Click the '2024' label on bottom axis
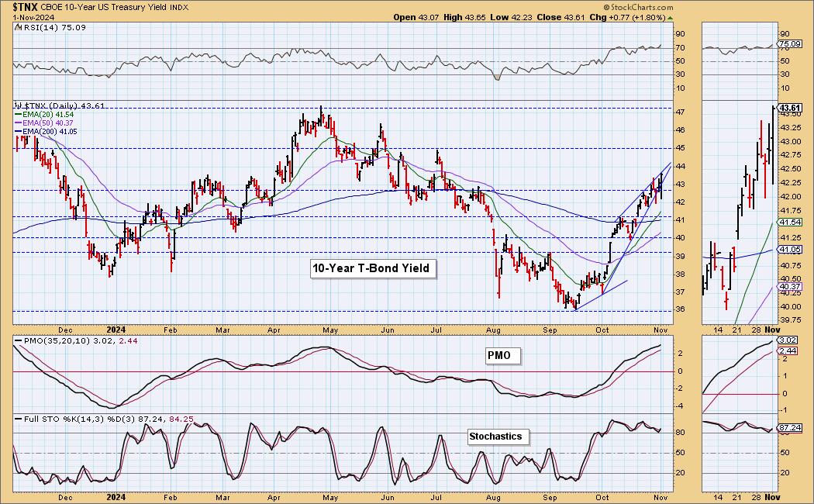The height and width of the screenshot is (504, 814). 116,497
